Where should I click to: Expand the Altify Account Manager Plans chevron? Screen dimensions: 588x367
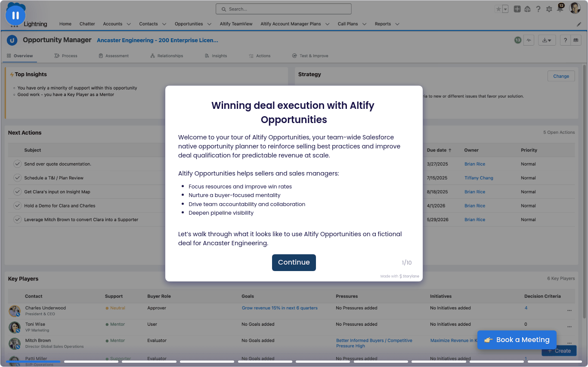[x=327, y=24]
